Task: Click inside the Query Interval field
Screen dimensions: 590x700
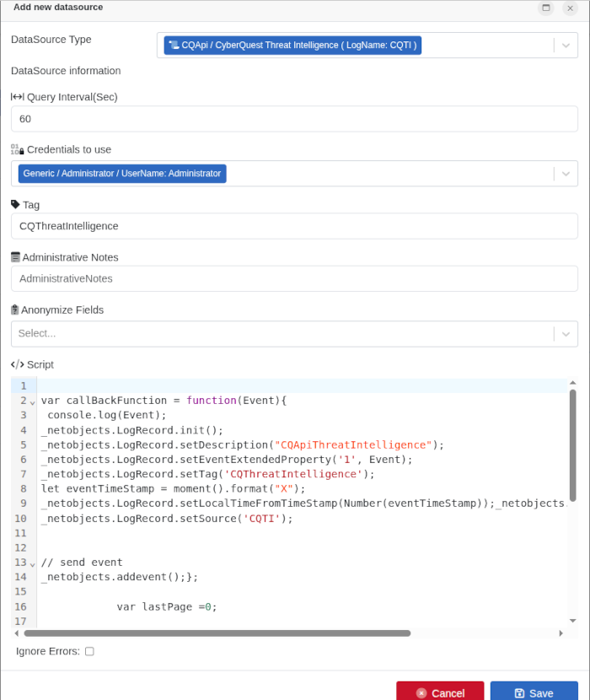Action: [169, 119]
